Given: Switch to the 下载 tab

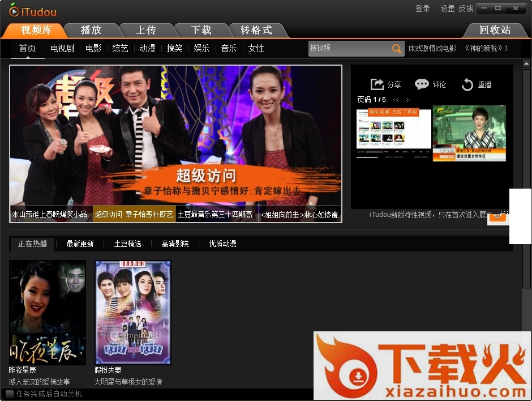Looking at the screenshot, I should tap(201, 30).
